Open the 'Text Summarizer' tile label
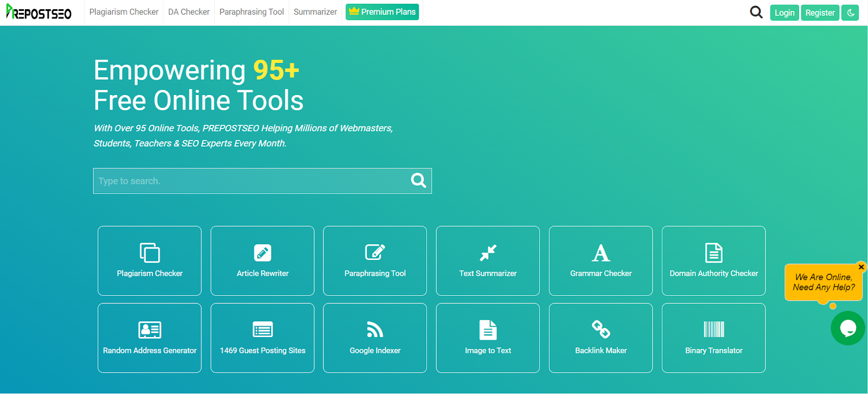 pyautogui.click(x=488, y=274)
